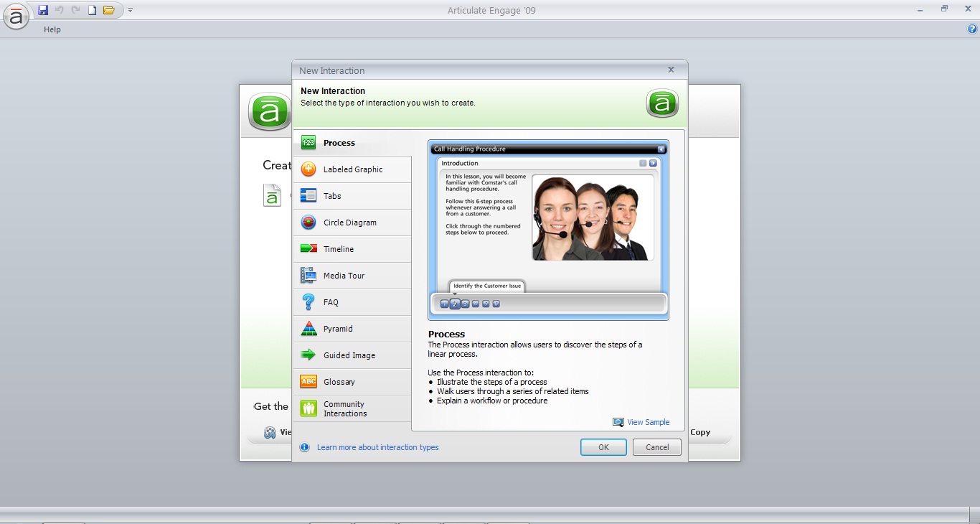Click the Guided Image green arrow icon

[x=308, y=355]
